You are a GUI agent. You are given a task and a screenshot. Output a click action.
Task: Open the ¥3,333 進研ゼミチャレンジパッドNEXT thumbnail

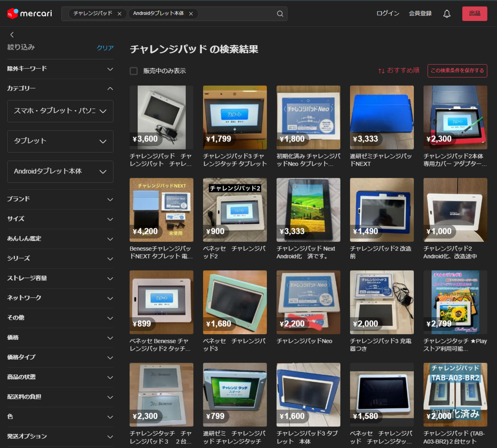pyautogui.click(x=382, y=118)
